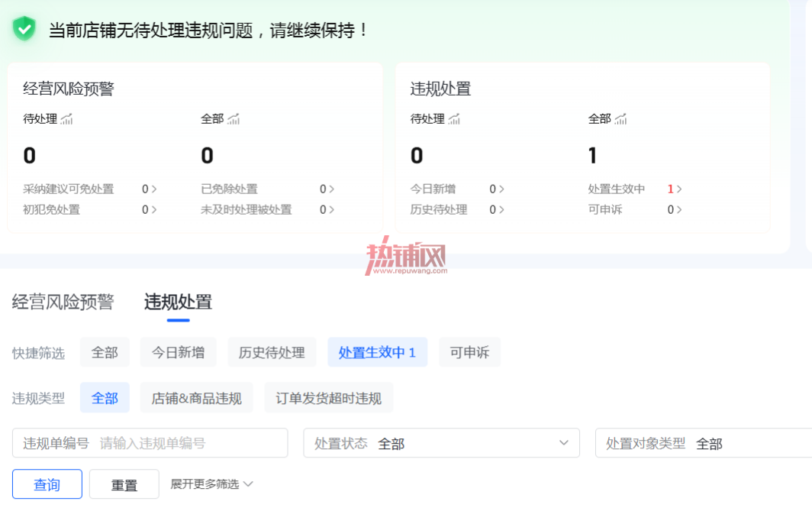Open arrow next to 处置生效中 red count
The width and height of the screenshot is (812, 511).
tap(679, 189)
